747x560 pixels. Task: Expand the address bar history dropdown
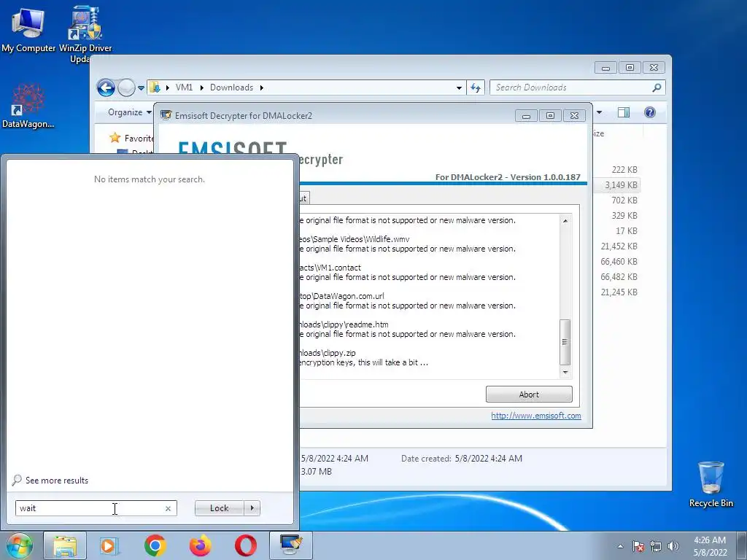pos(459,87)
